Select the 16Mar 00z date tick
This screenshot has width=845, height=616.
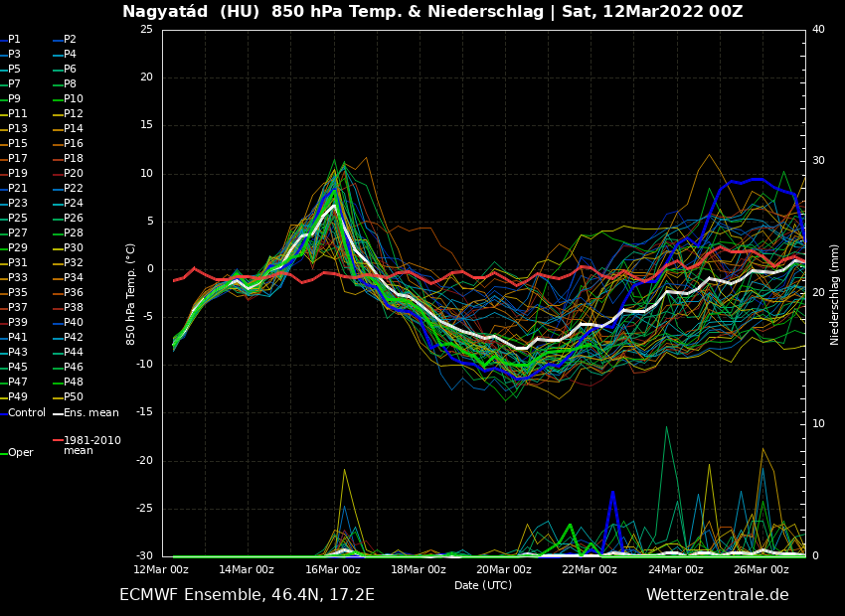(333, 569)
